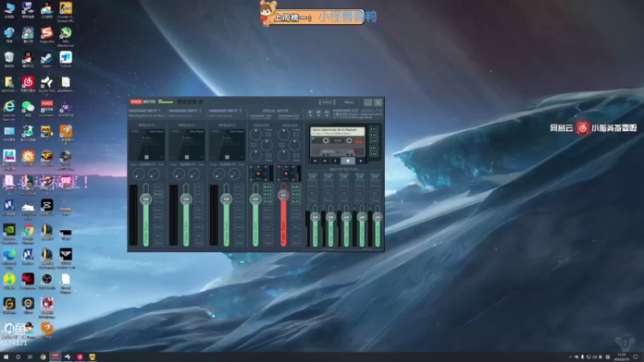Click cassette display to select audio file
The image size is (644, 362).
[x=337, y=131]
